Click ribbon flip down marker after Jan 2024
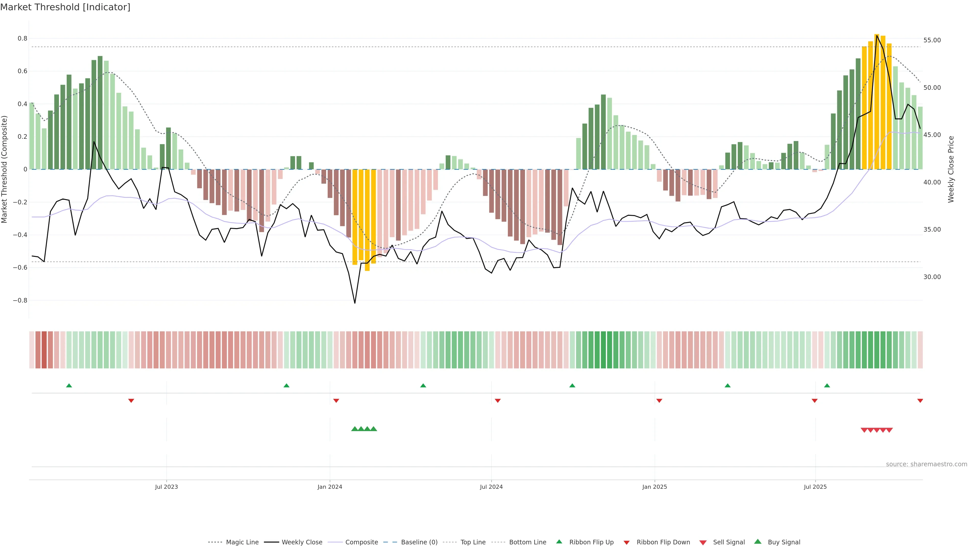Image resolution: width=980 pixels, height=551 pixels. pos(336,401)
